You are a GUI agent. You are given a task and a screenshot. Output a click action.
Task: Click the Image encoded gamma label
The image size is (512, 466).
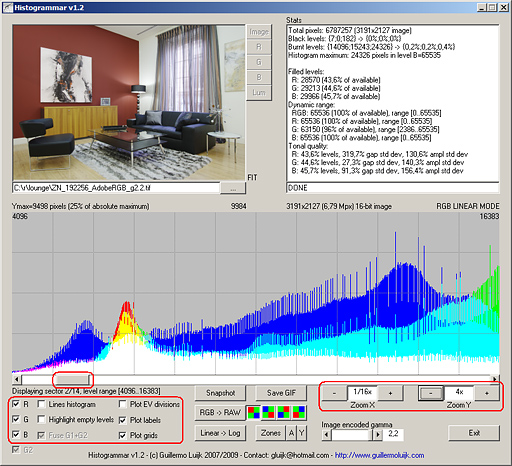pyautogui.click(x=357, y=425)
